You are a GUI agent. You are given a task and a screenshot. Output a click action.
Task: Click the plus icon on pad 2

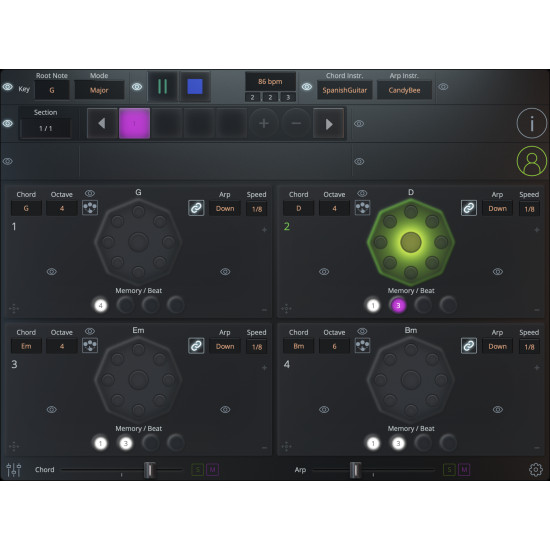tap(537, 230)
